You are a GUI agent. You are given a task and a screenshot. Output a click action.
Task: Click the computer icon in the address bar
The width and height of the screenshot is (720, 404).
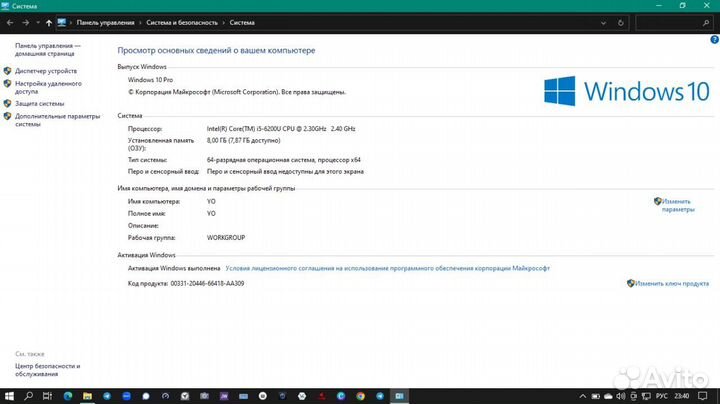[x=62, y=21]
